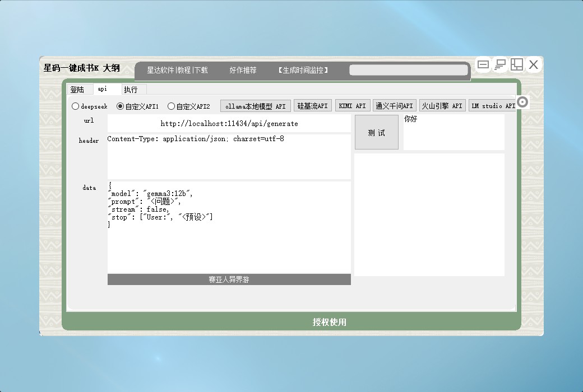Open the 好作推荐 menu item
Screen dimensions: 583x392
click(243, 71)
